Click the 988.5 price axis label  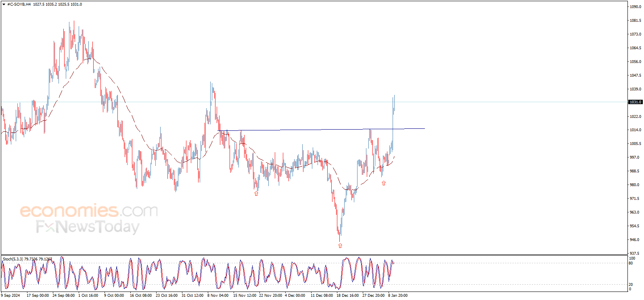(634, 171)
